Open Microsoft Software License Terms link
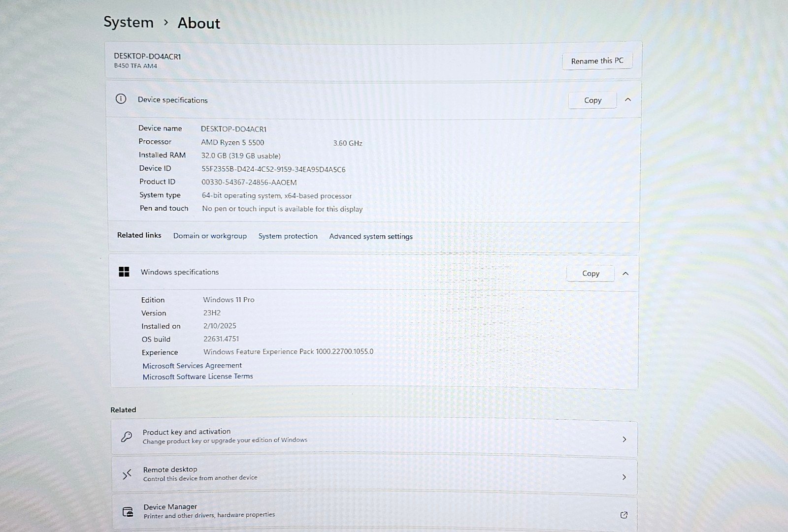This screenshot has width=788, height=532. click(x=197, y=376)
